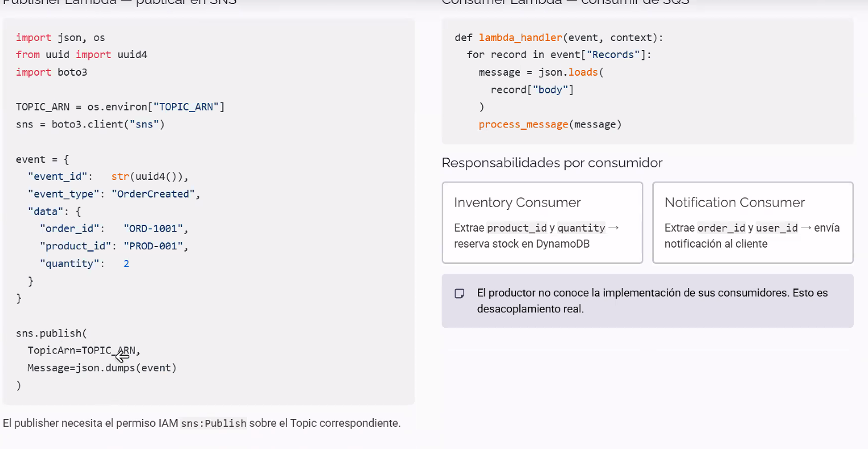
Task: Click the line "import json, os"
Action: tap(60, 38)
